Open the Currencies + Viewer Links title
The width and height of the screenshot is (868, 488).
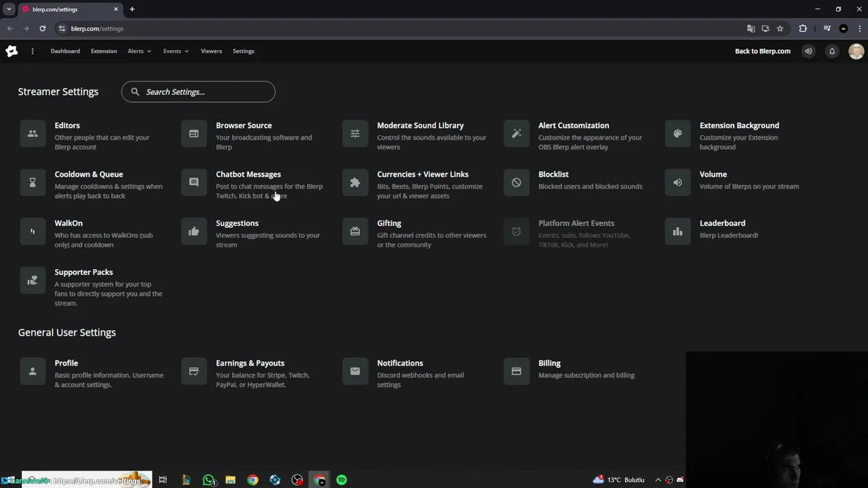pyautogui.click(x=422, y=174)
